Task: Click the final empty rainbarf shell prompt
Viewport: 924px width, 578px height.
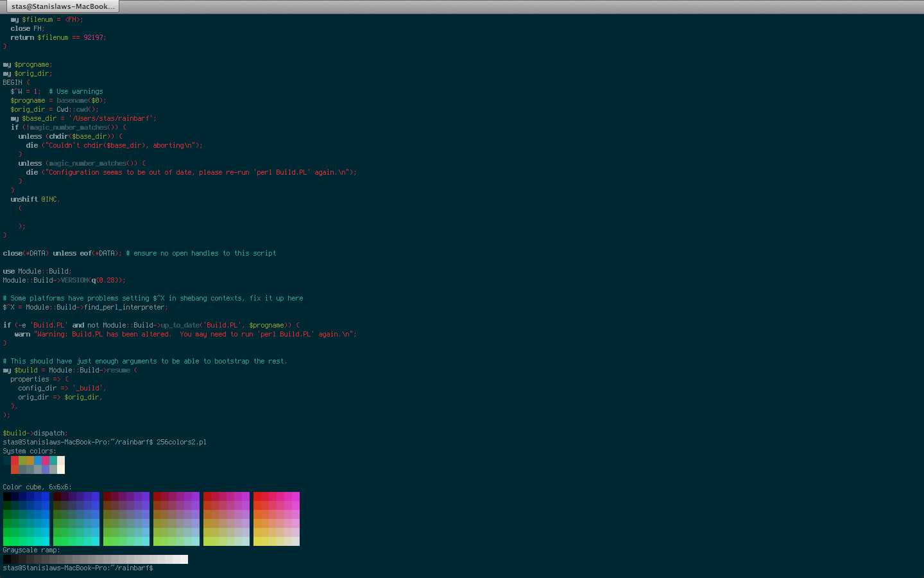Action: (78, 568)
